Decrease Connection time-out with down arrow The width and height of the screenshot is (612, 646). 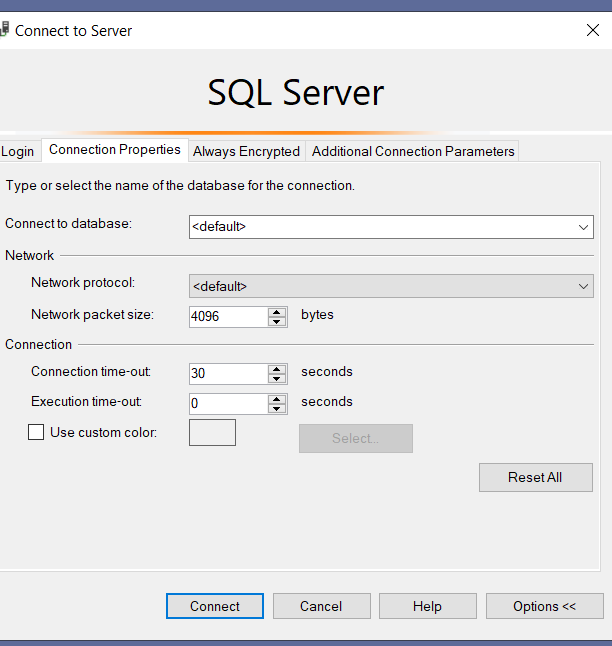277,379
